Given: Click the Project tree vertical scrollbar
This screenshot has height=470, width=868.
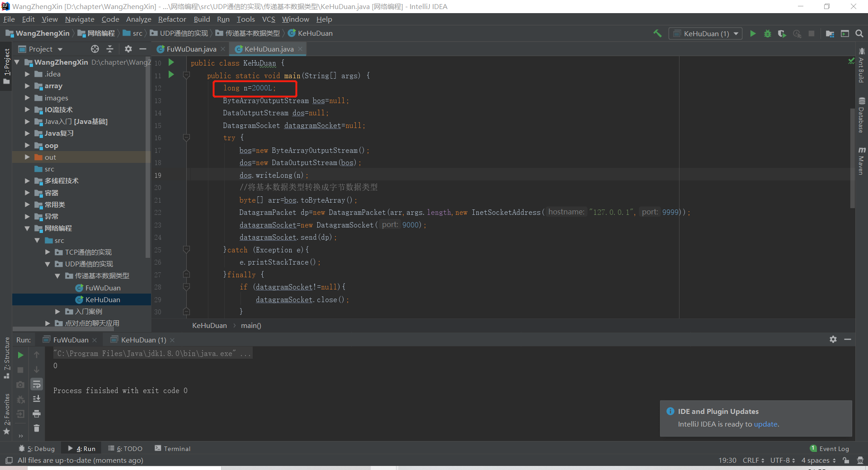Looking at the screenshot, I should (148, 158).
